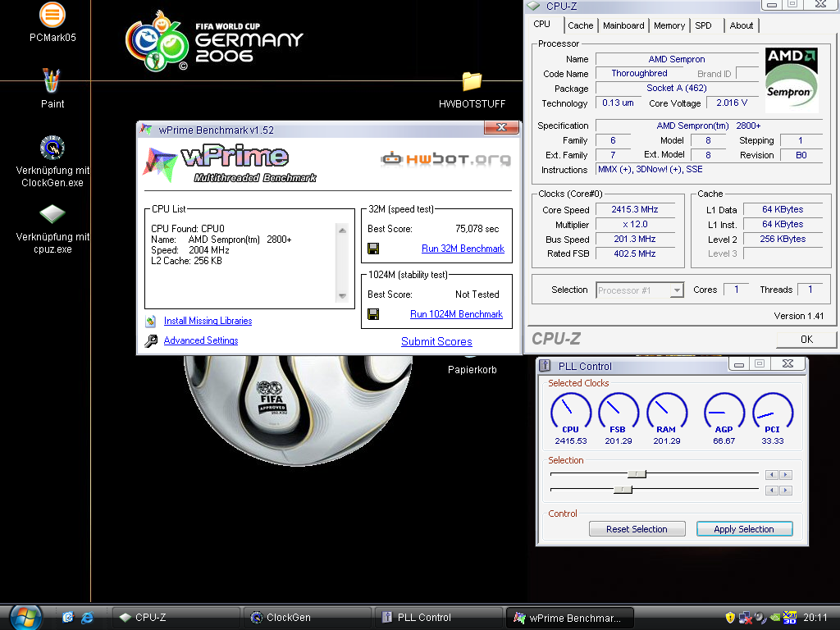The image size is (840, 630).
Task: Select the RAM clock dial in PLL Control
Action: tap(666, 413)
